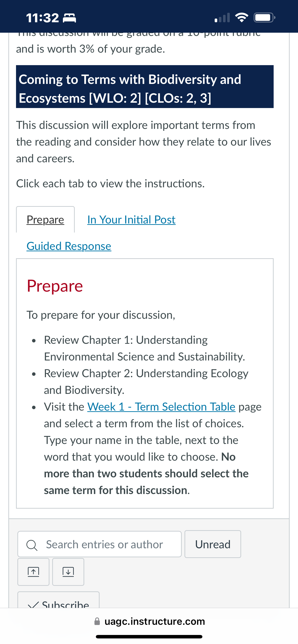This screenshot has width=298, height=644.
Task: Toggle the Unread filter button
Action: [213, 544]
